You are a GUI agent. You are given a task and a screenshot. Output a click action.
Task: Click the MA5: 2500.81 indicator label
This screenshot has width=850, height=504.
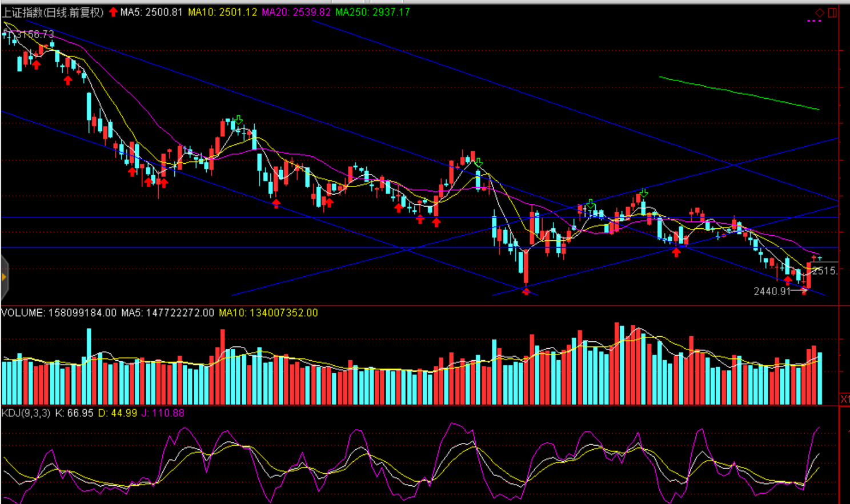point(151,12)
